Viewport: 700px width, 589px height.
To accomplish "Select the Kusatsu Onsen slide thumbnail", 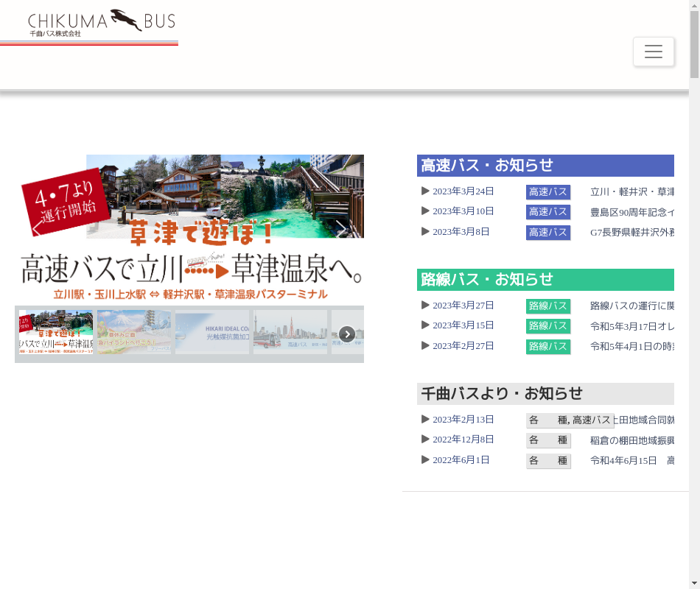I will [56, 333].
